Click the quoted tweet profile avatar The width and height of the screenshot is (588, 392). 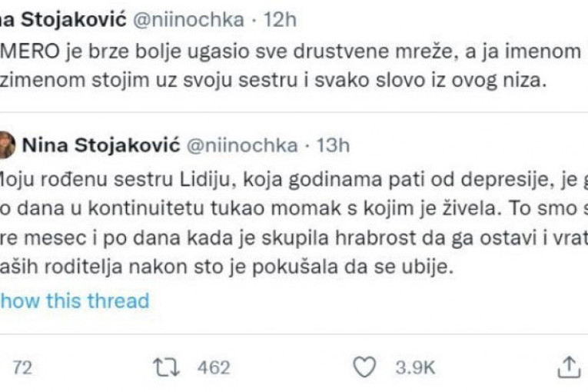(x=6, y=145)
